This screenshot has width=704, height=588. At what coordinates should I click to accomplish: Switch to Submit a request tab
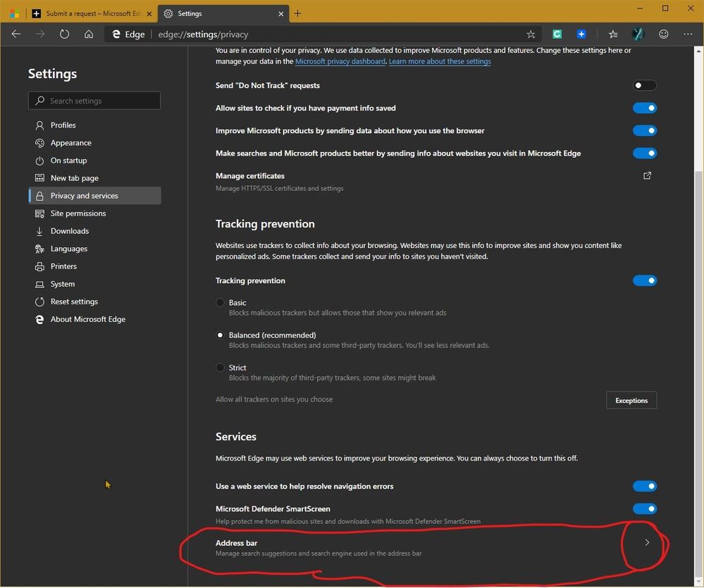(92, 13)
